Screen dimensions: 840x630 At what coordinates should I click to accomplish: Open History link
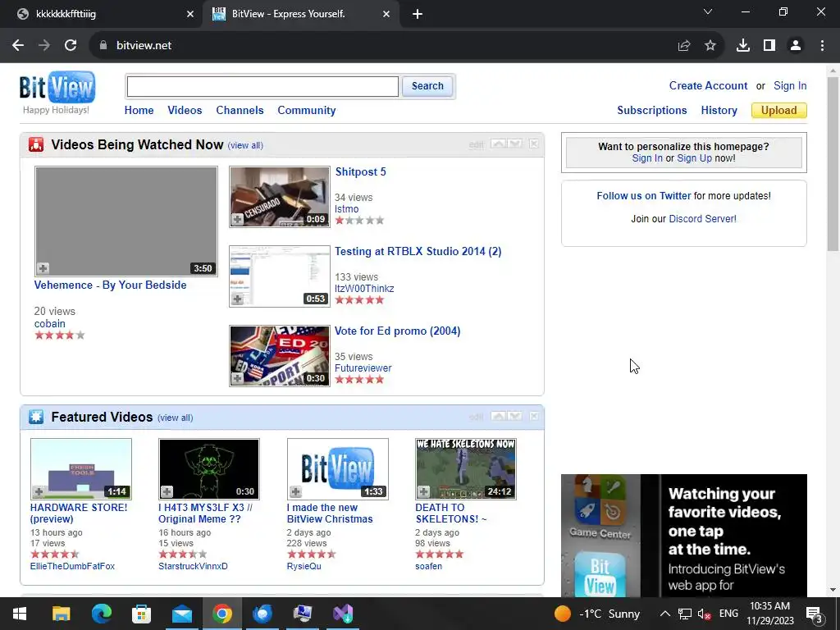click(x=719, y=111)
